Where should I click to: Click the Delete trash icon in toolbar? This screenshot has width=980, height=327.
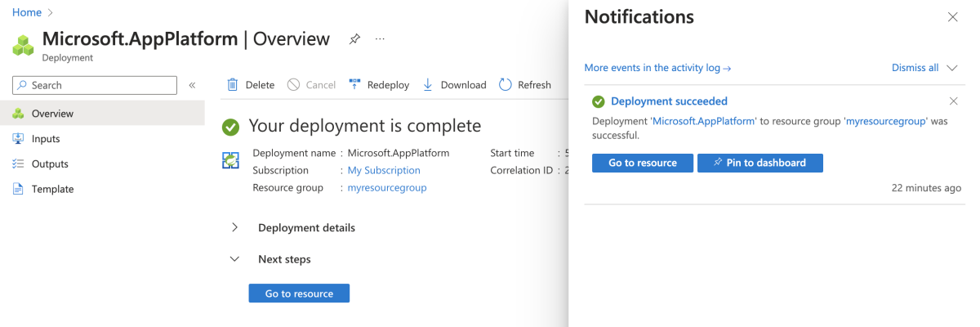(233, 85)
